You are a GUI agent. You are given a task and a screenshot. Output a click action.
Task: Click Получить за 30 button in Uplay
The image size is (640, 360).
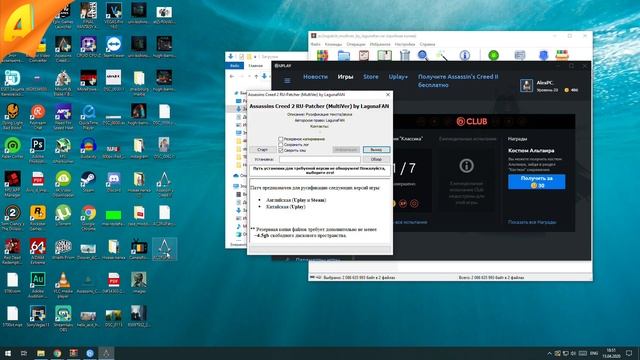[537, 182]
